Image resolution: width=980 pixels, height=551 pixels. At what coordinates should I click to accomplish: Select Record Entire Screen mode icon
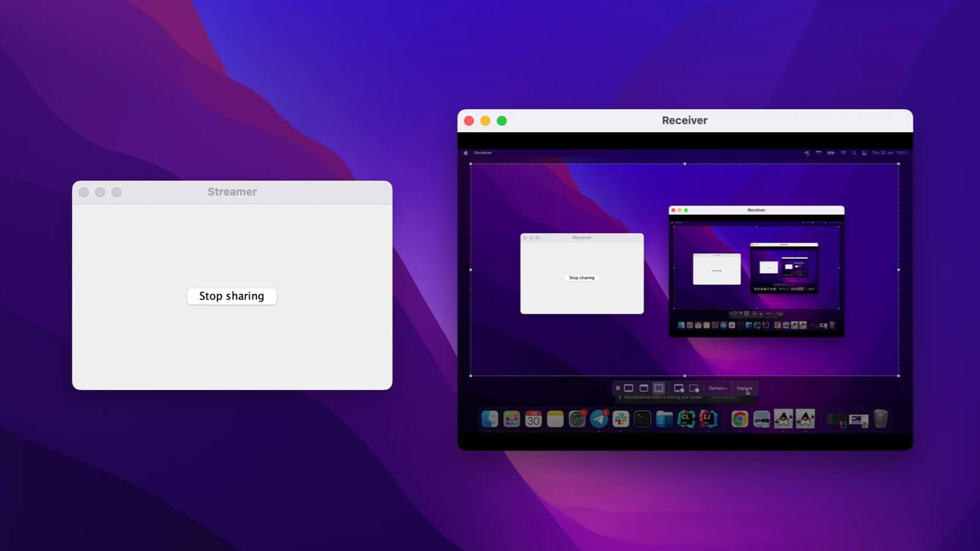(x=679, y=388)
